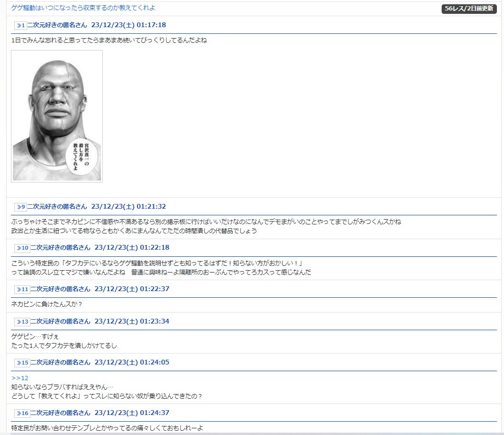Open thread title ゲゲ騒動はいつになったら収束するのか
The width and height of the screenshot is (504, 435).
tap(83, 8)
